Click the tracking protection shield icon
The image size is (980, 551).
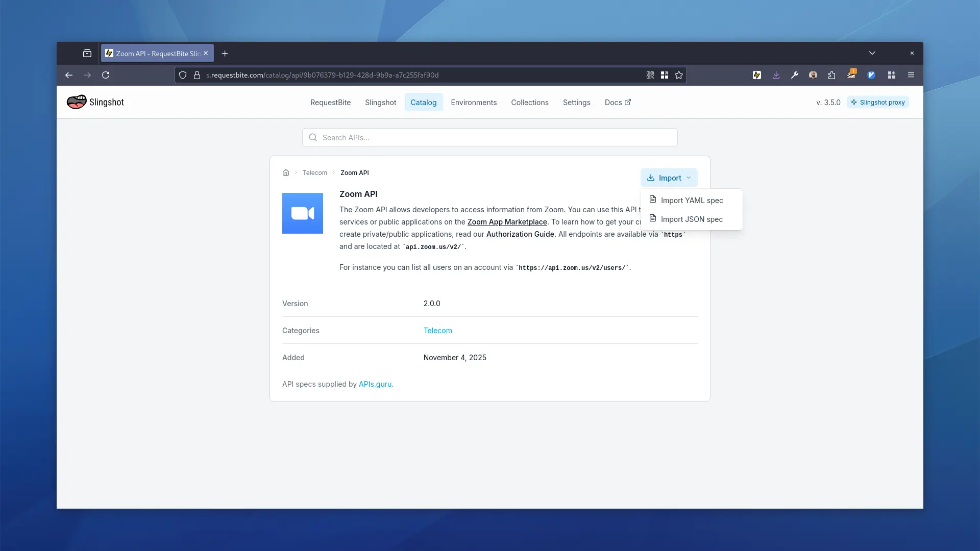coord(183,75)
